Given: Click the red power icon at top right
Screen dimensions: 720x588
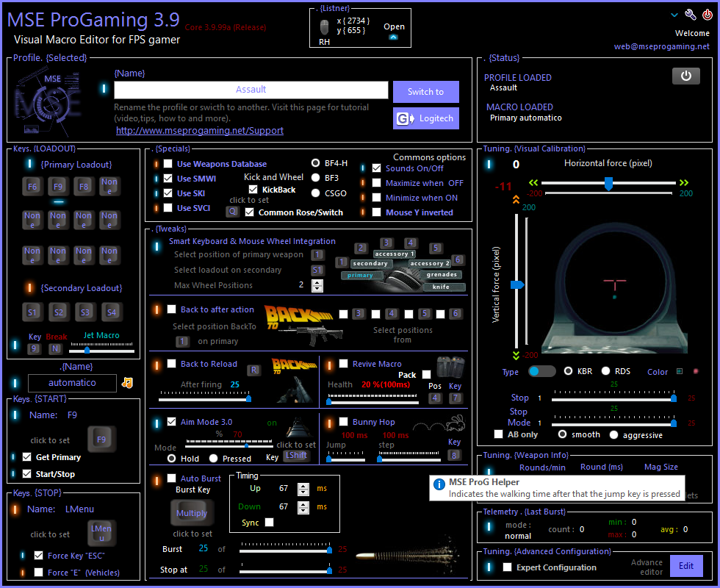Looking at the screenshot, I should [707, 15].
